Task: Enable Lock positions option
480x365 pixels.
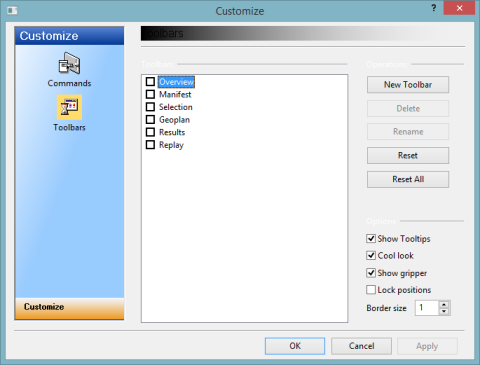Action: pos(371,290)
